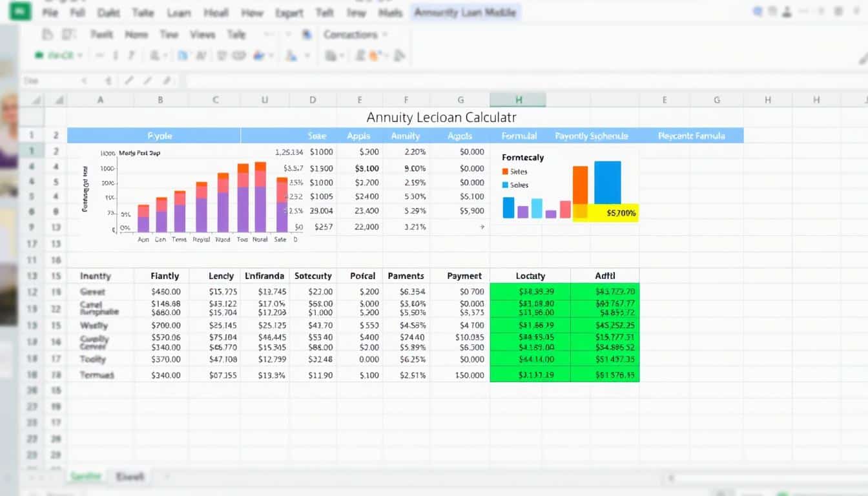Click the blank page icon before Pwelt

(47, 35)
